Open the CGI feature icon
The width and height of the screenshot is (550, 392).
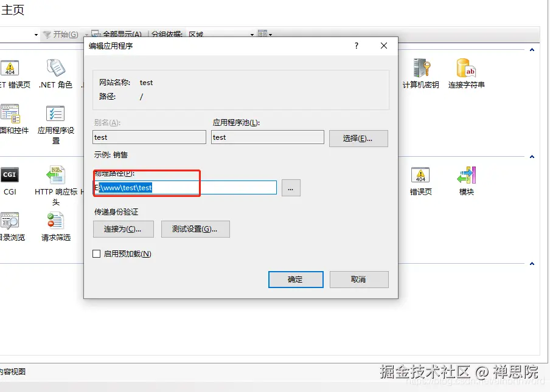point(9,174)
